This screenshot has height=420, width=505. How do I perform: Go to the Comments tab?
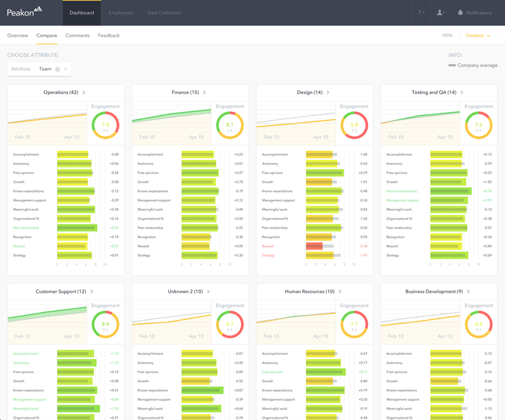pos(77,36)
